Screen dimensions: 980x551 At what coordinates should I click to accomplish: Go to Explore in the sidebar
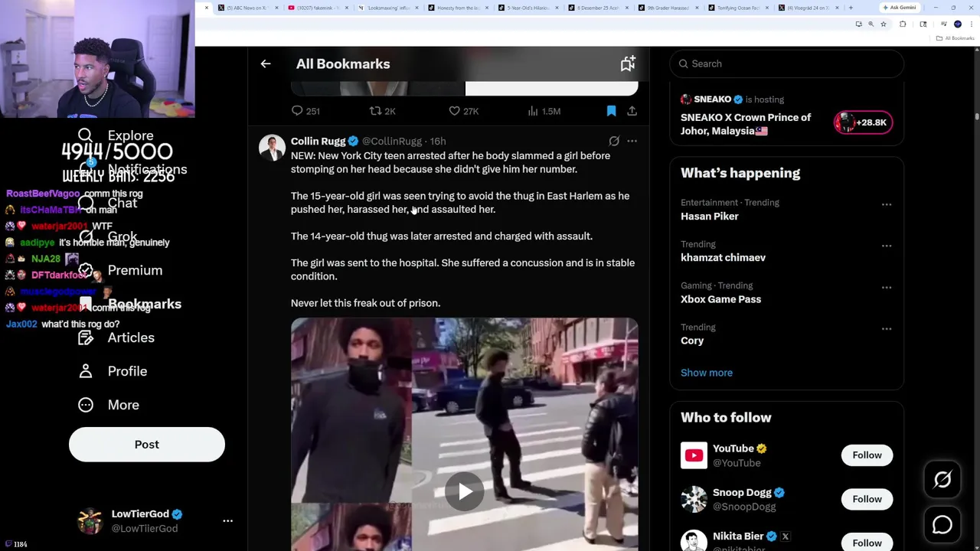coord(115,135)
